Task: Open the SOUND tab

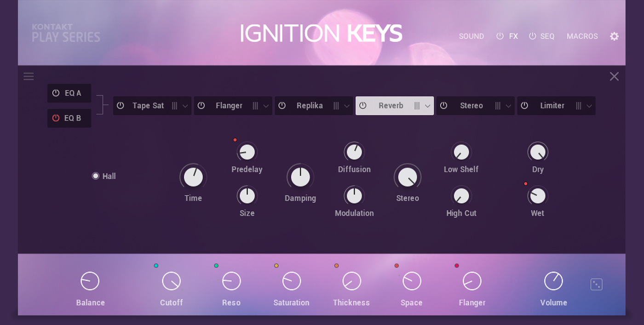Action: (x=471, y=36)
